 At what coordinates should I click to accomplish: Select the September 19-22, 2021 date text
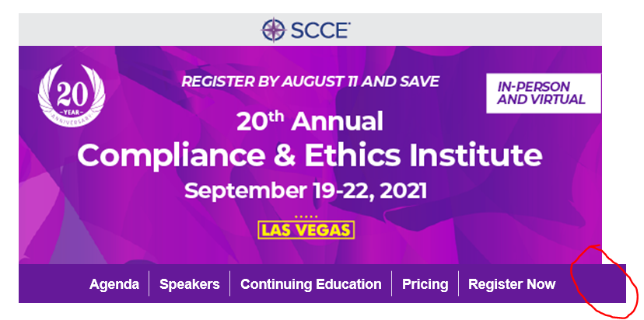[x=306, y=191]
